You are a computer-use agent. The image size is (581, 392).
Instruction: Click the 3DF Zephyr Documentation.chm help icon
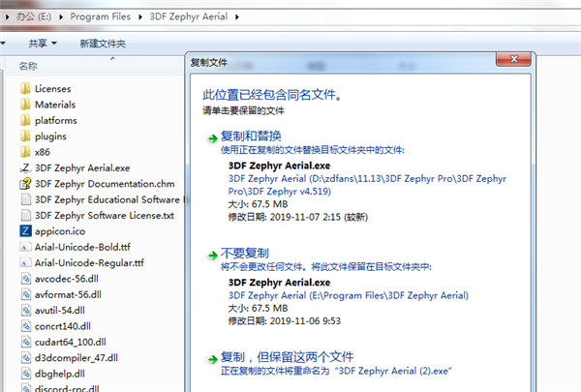coord(25,184)
